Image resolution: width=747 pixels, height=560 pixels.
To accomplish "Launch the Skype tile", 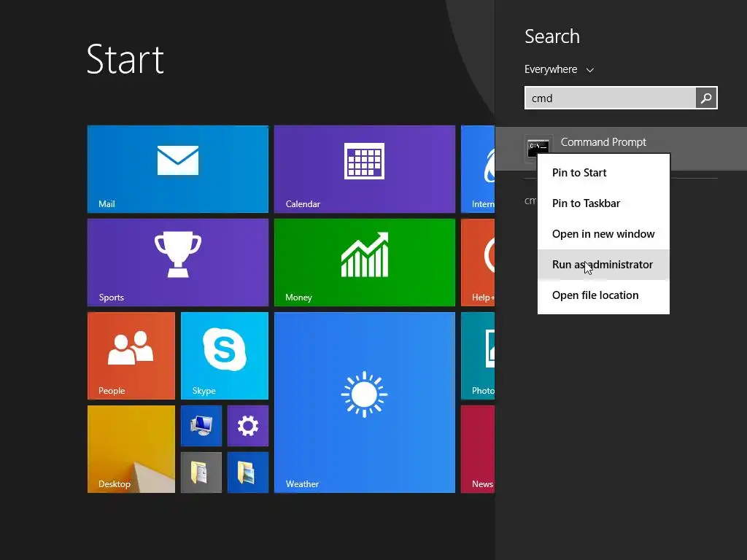I will (x=225, y=356).
